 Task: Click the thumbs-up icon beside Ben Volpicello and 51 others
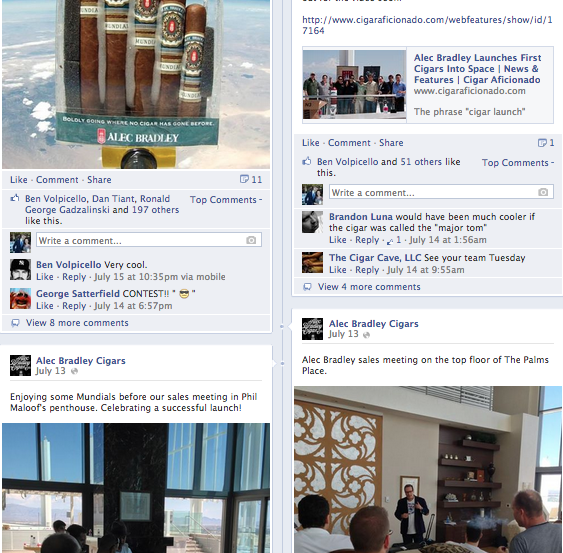coord(307,161)
